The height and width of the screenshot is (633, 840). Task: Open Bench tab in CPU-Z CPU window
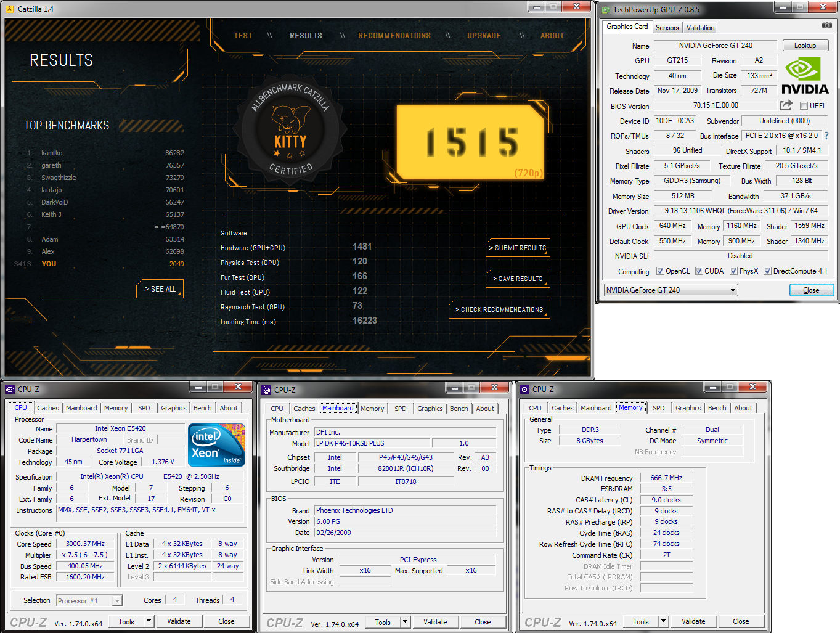(202, 408)
